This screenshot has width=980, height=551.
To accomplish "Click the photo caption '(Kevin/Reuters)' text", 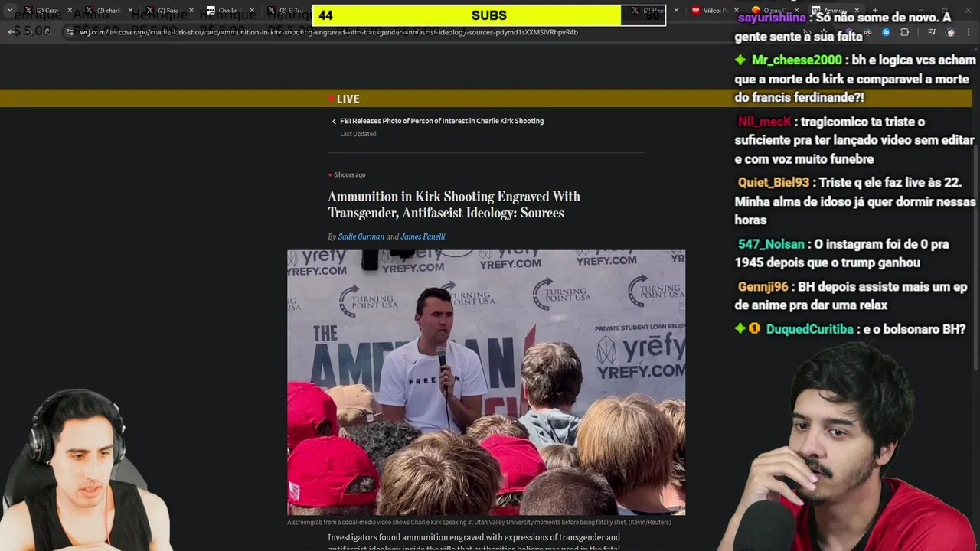I will click(x=649, y=522).
